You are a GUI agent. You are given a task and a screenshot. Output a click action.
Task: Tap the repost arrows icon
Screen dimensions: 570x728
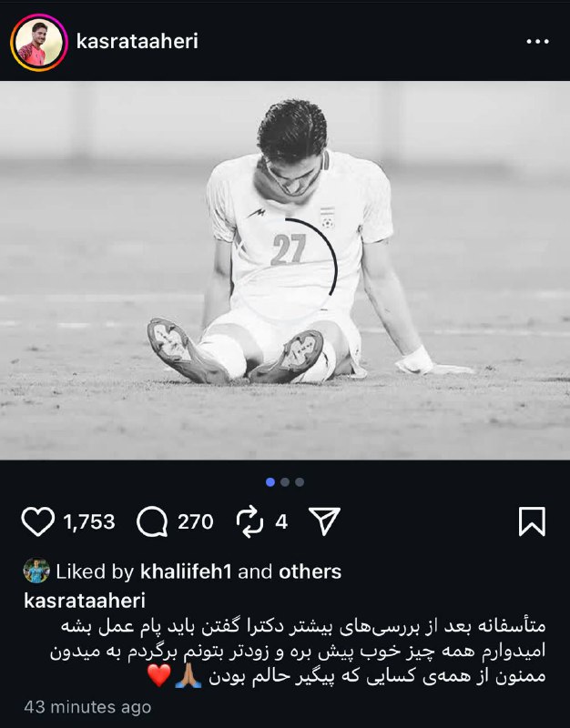(x=249, y=521)
